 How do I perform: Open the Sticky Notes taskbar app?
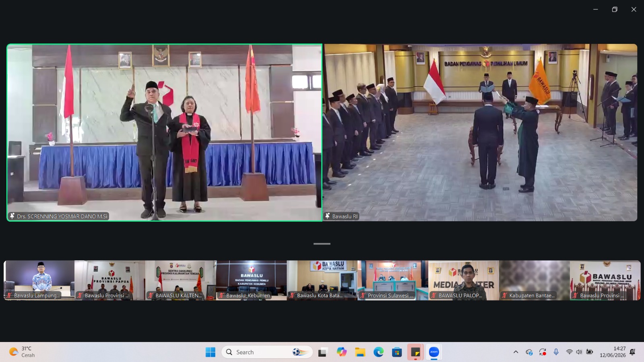coord(415,352)
